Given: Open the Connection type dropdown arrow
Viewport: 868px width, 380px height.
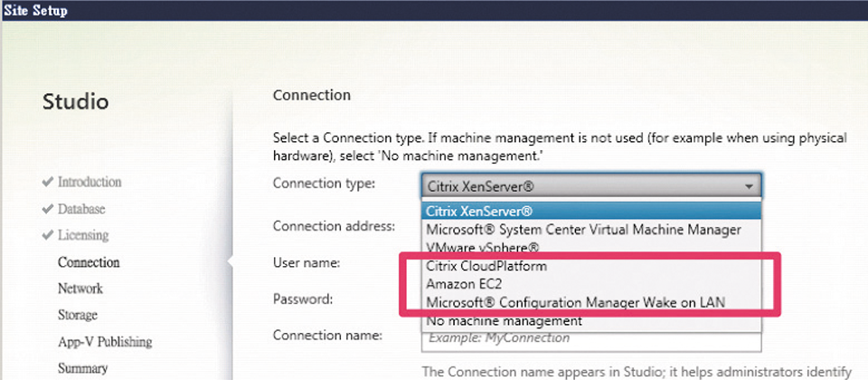Looking at the screenshot, I should click(749, 185).
